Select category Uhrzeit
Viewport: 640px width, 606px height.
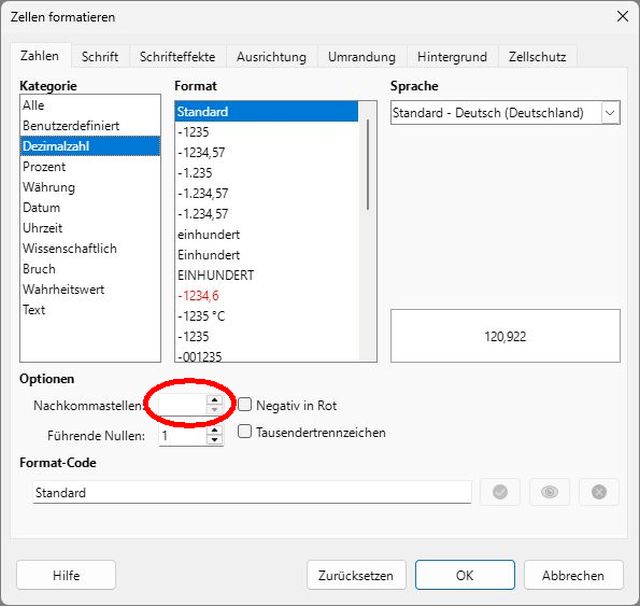pyautogui.click(x=90, y=228)
